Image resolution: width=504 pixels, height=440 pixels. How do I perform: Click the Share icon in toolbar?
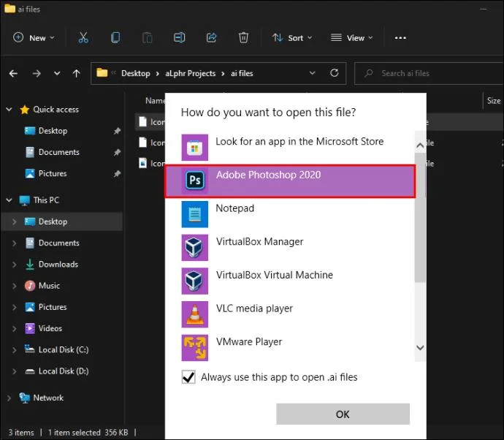(212, 37)
